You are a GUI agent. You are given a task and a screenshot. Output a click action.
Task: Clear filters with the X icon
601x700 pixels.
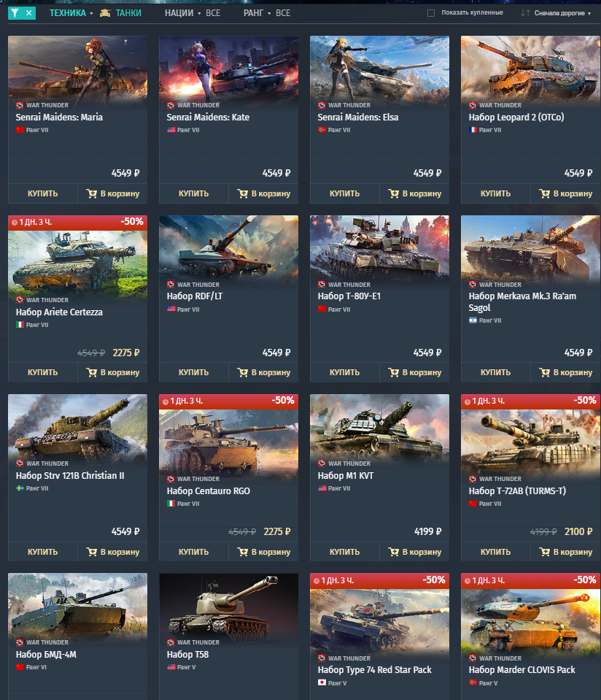pos(29,13)
